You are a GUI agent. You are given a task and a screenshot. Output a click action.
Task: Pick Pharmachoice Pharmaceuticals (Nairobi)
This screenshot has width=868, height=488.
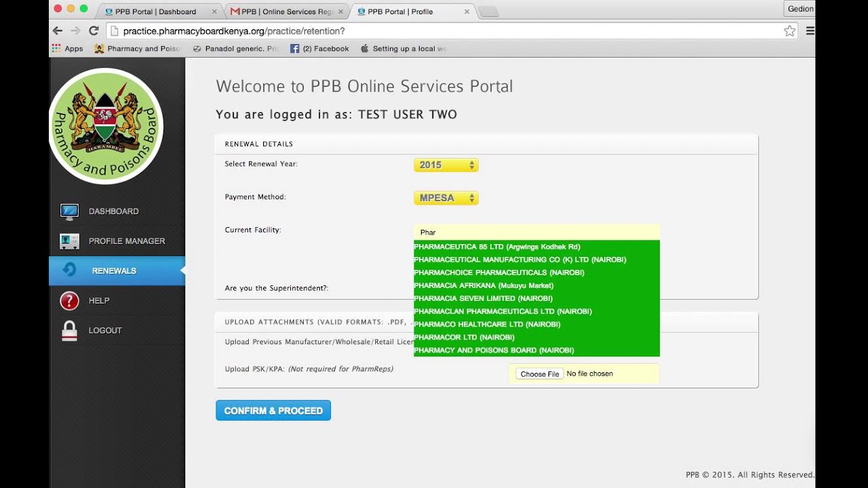[536, 272]
